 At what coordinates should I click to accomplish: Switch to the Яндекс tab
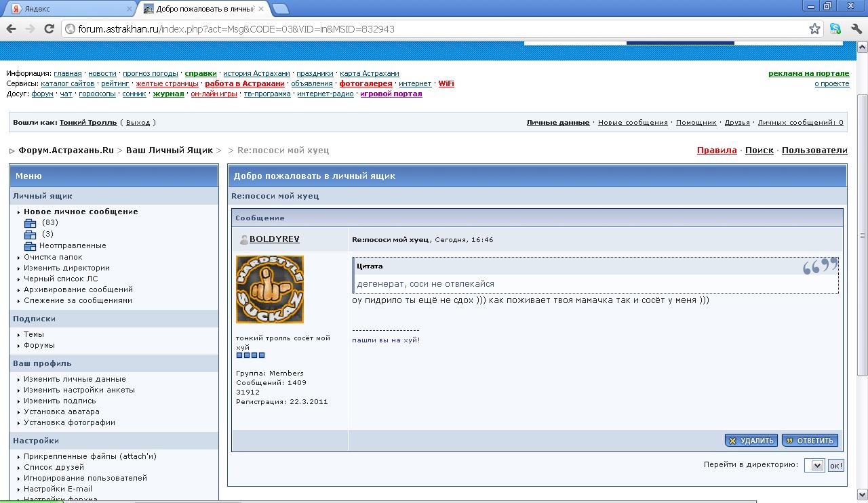[71, 9]
